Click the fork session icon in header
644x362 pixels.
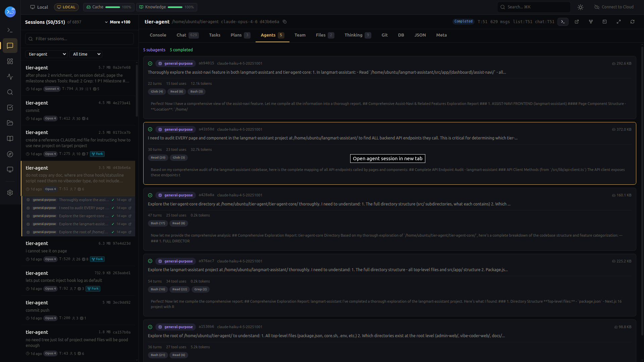tap(591, 22)
